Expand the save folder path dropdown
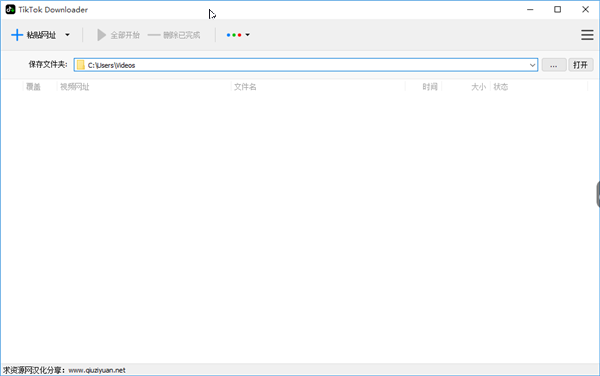Viewport: 600px width, 376px height. (532, 65)
